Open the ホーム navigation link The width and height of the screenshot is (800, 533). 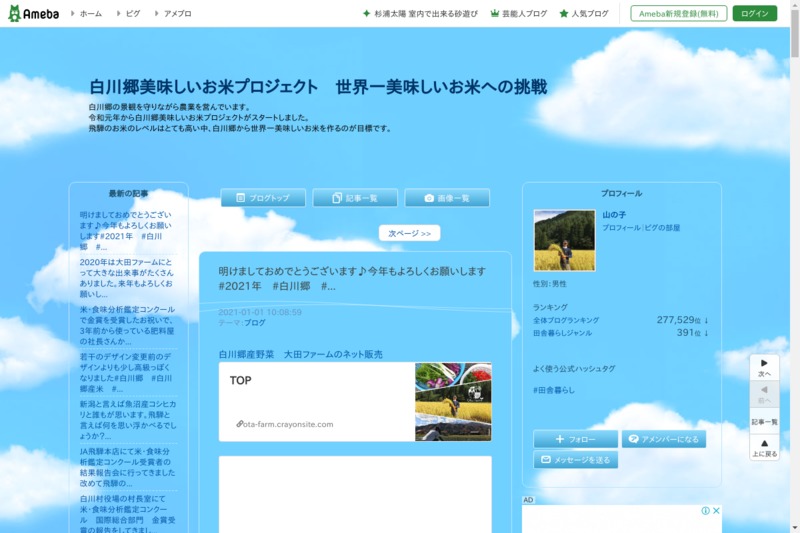[x=90, y=14]
